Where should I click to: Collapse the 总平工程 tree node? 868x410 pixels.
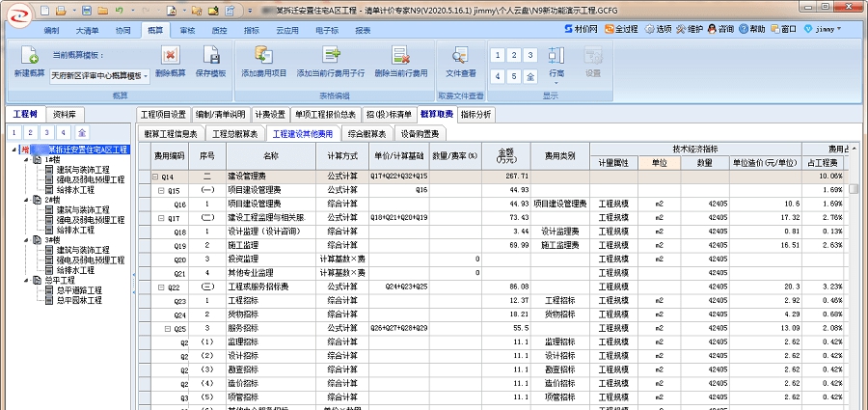point(26,281)
